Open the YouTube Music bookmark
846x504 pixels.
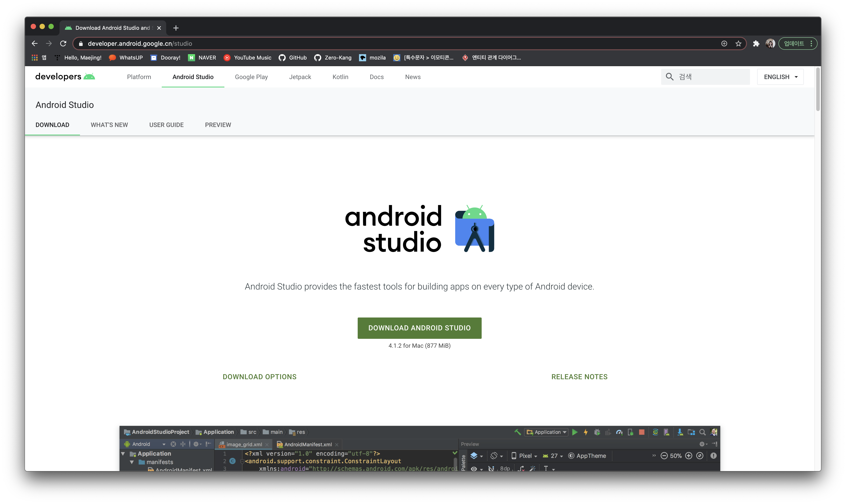click(x=247, y=58)
